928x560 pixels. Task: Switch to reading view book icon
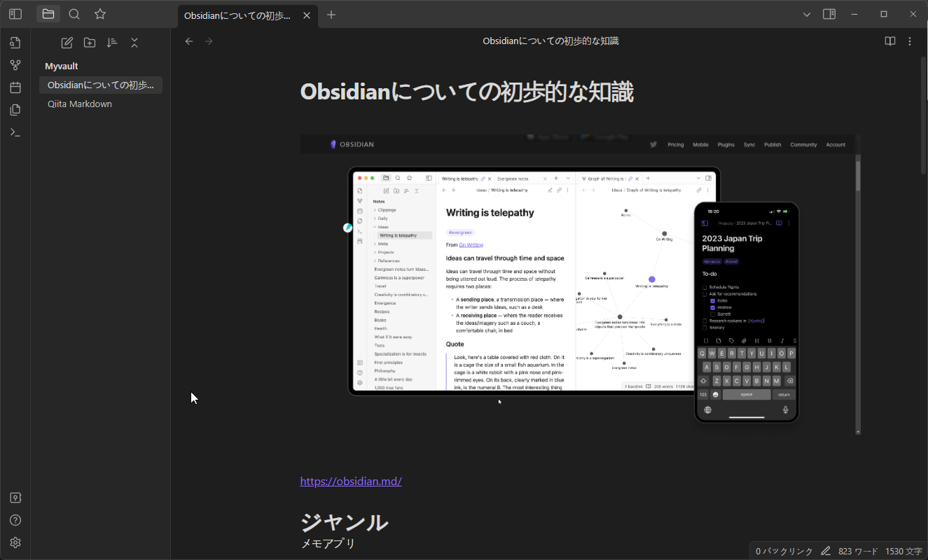tap(890, 41)
